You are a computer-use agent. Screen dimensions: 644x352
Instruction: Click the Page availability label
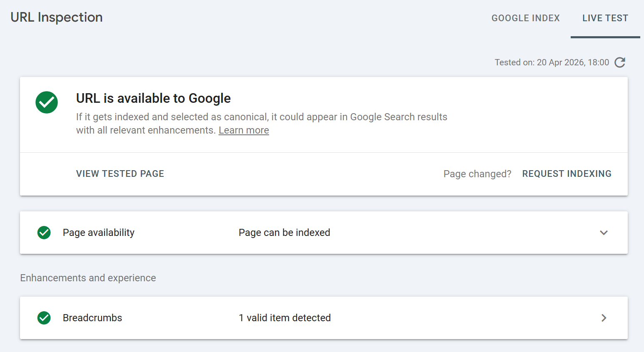[99, 233]
